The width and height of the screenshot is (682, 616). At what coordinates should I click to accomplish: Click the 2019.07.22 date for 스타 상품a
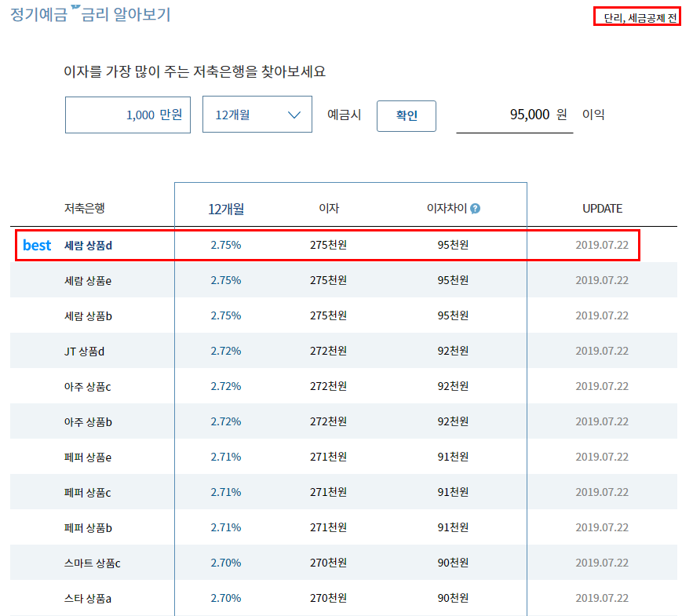point(602,598)
